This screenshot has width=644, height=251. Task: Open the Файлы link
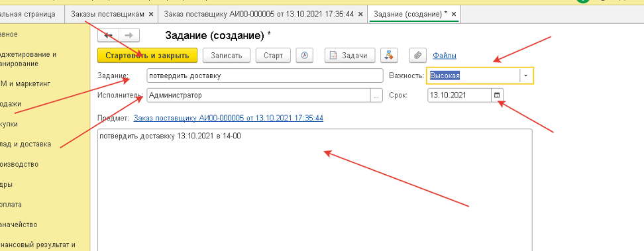click(x=445, y=56)
